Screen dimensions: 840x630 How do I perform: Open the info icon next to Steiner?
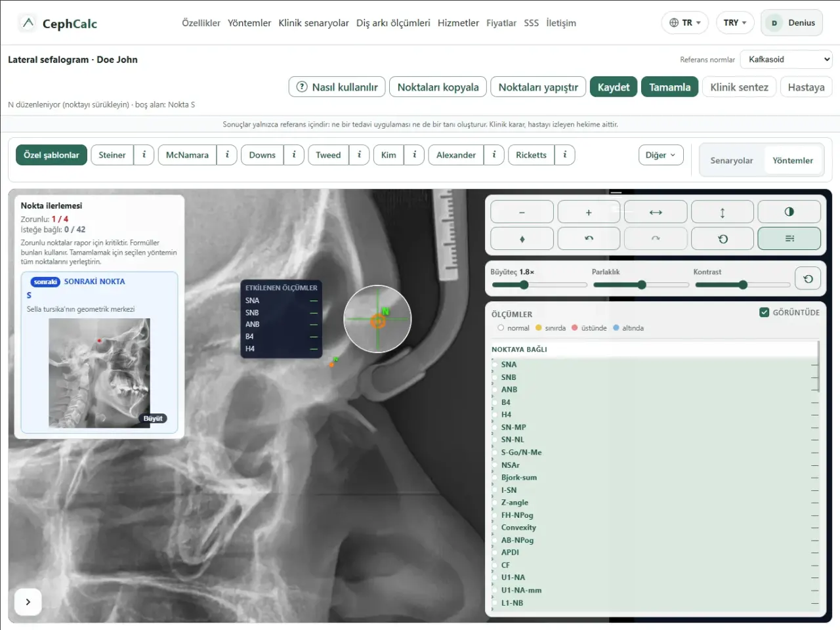144,155
